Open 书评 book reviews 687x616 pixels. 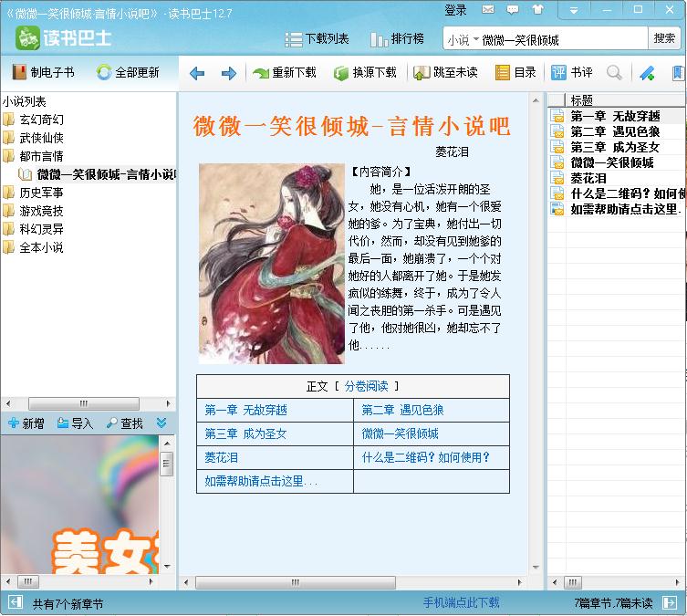pyautogui.click(x=572, y=72)
